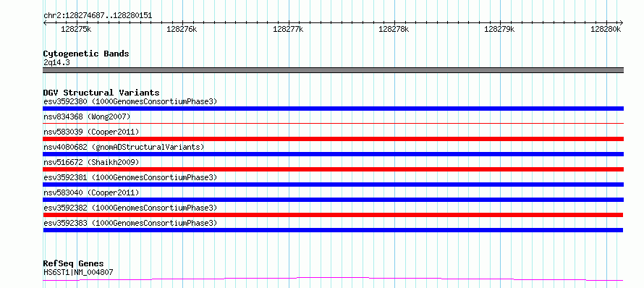Click the 128277k ruler tick mark
Screen dimensions: 644x288
289,22
